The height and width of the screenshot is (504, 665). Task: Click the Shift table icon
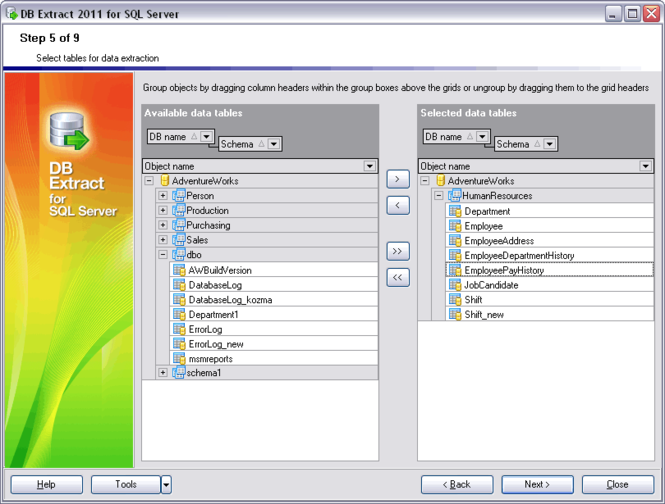tap(455, 300)
